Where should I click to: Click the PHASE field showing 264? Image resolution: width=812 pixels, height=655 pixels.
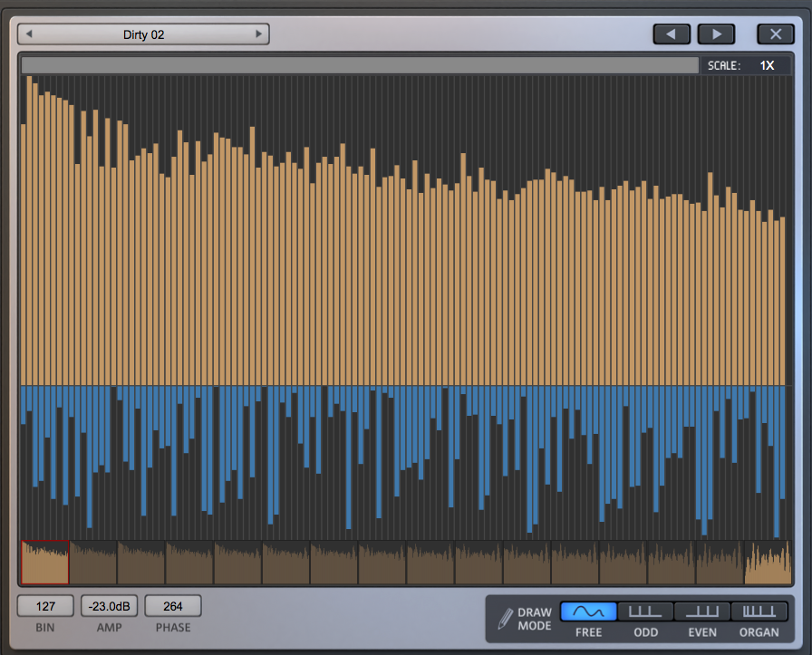point(173,606)
